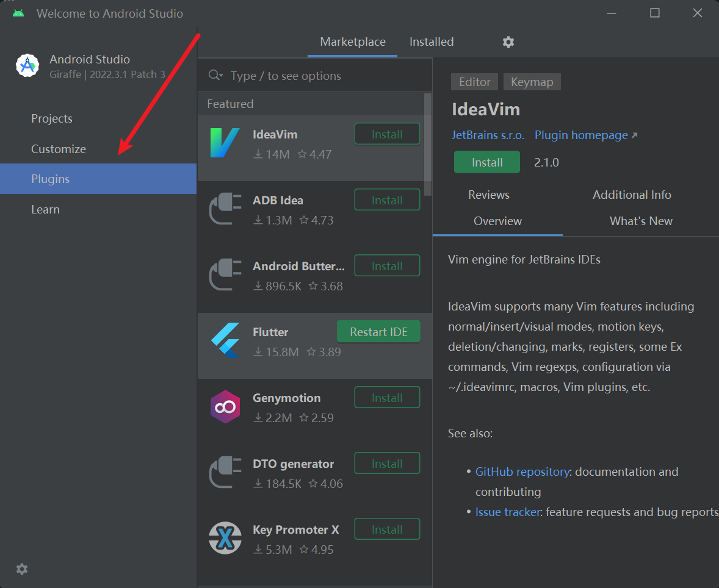Open the Reviews tab
Screen dimensions: 719x588
[489, 195]
